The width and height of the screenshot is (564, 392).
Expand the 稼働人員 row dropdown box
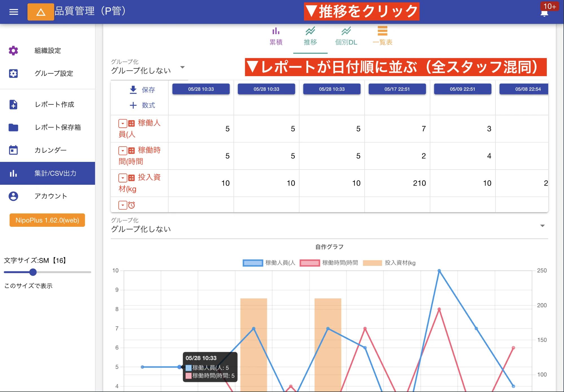(x=123, y=123)
